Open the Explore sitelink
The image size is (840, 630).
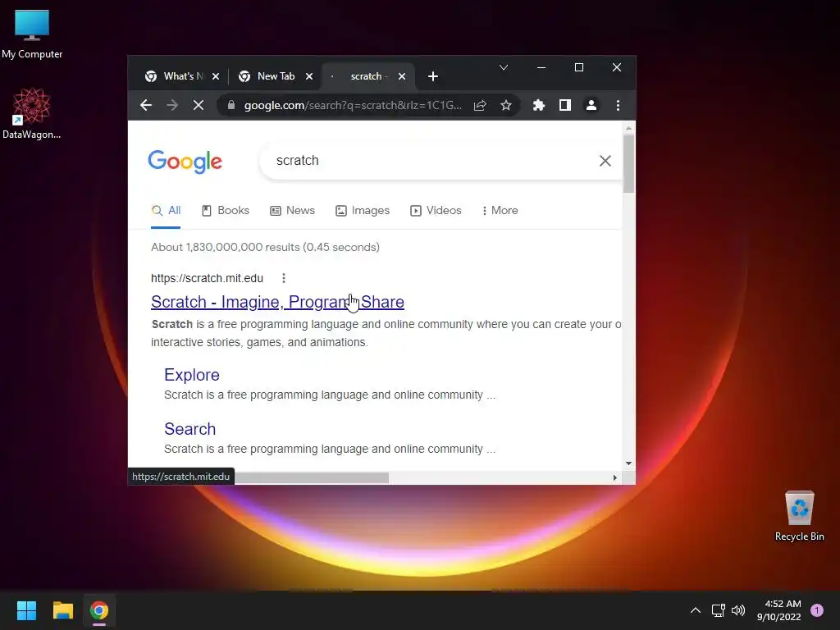(192, 374)
